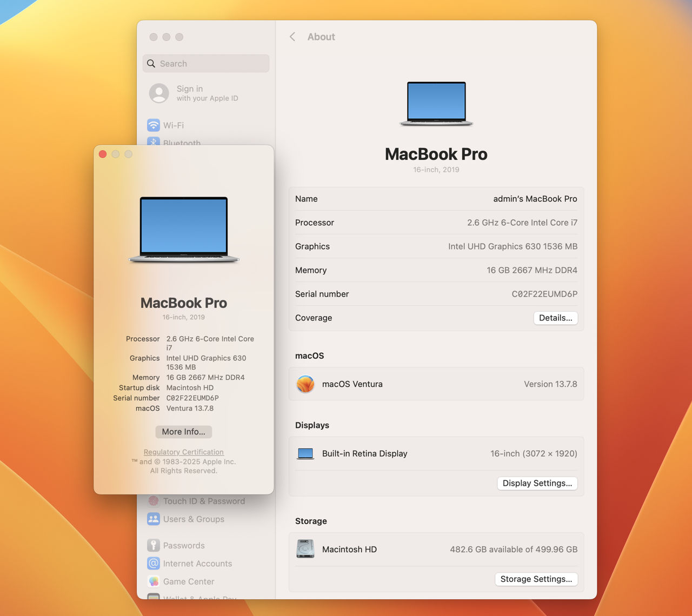Open Display Settings
The width and height of the screenshot is (692, 616).
pos(537,483)
